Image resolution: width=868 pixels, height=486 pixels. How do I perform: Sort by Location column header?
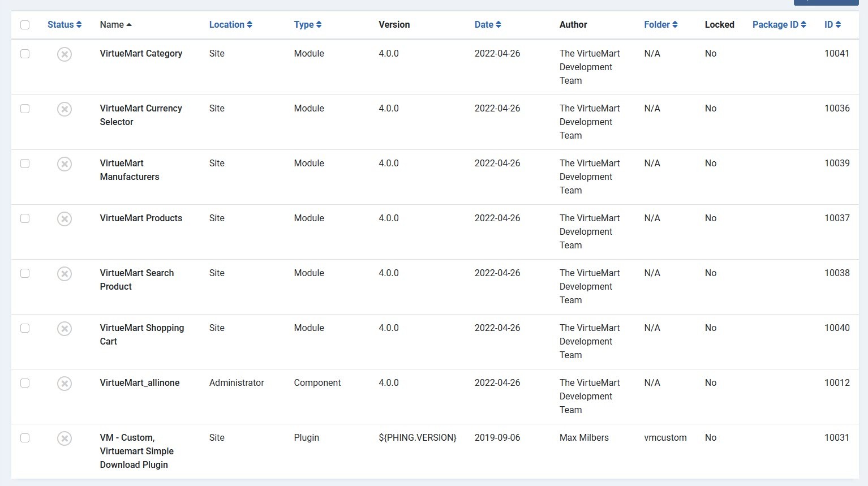[230, 25]
